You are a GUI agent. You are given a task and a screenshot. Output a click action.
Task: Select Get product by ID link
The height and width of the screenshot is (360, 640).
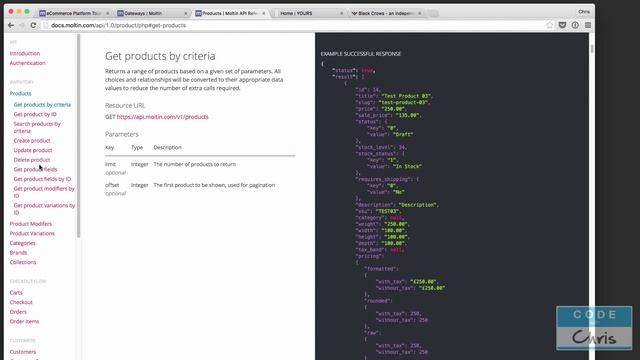pyautogui.click(x=35, y=114)
